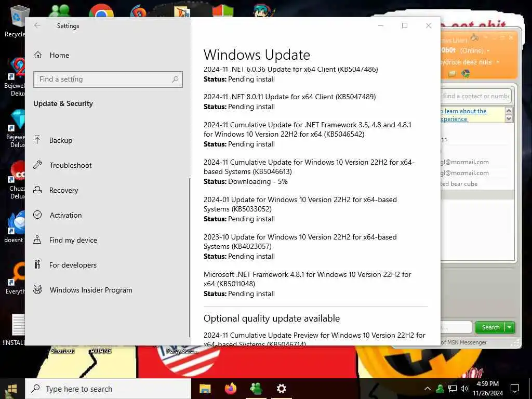Open Recovery settings
Screen dimensions: 532x399
click(x=56, y=190)
